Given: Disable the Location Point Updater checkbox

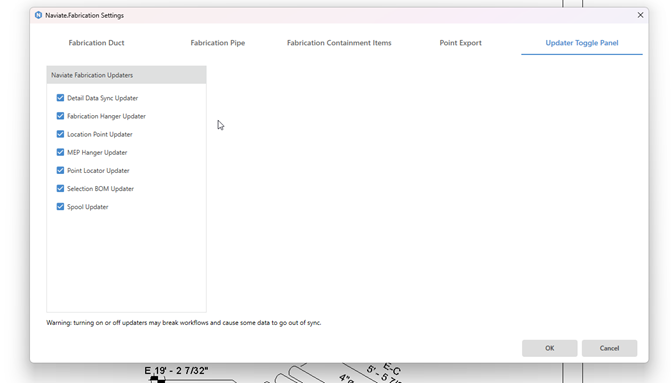Looking at the screenshot, I should 60,134.
